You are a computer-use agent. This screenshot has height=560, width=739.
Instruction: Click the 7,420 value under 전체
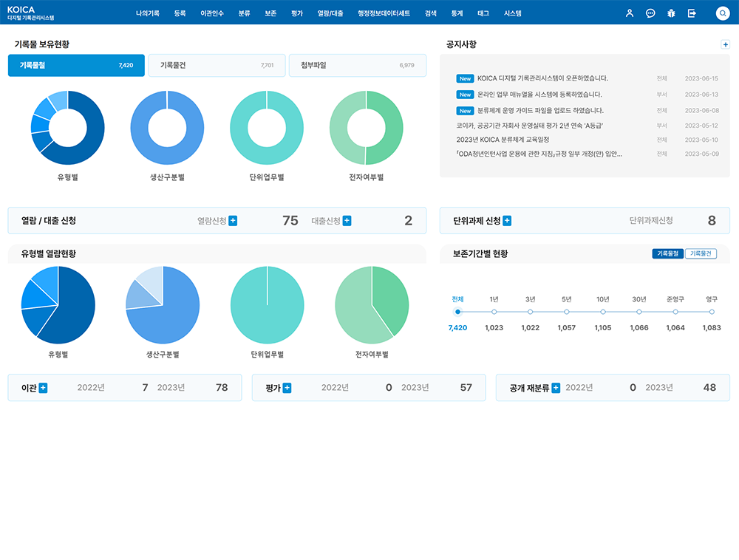(457, 328)
